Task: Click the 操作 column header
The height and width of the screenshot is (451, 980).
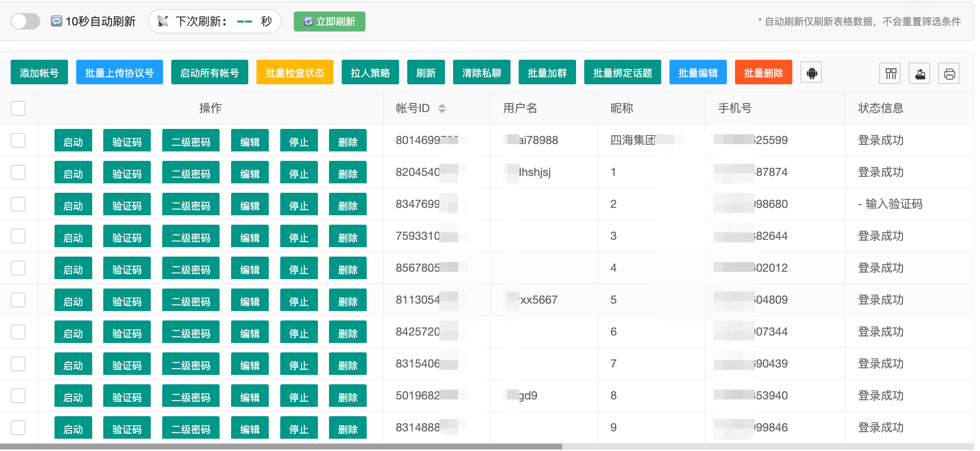Action: tap(211, 108)
